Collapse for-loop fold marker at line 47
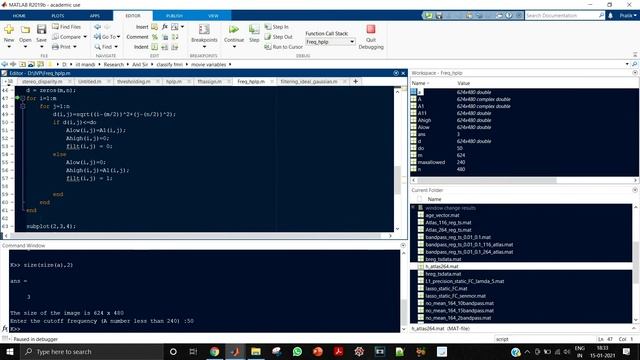 pos(23,98)
